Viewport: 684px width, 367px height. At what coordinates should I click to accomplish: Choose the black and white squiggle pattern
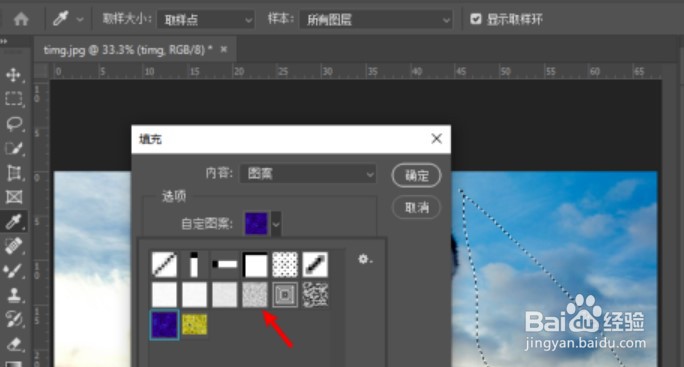coord(315,295)
